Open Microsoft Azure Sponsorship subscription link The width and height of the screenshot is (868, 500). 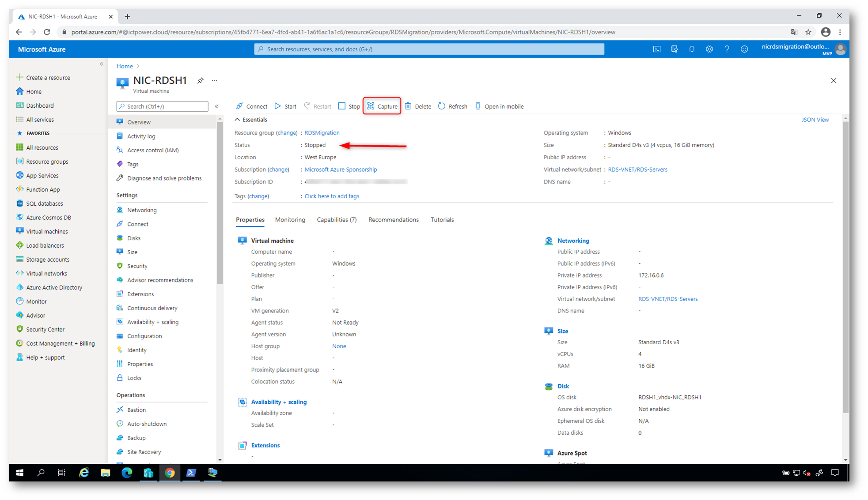341,169
